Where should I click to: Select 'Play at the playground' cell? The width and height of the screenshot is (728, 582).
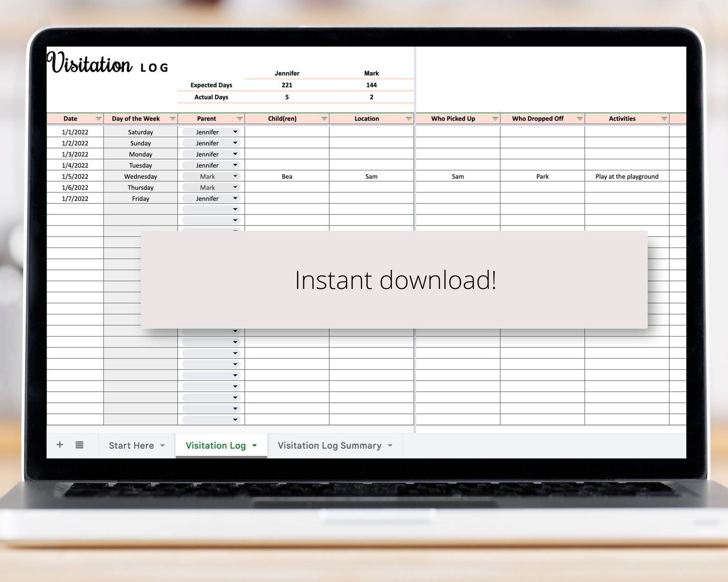pos(627,176)
